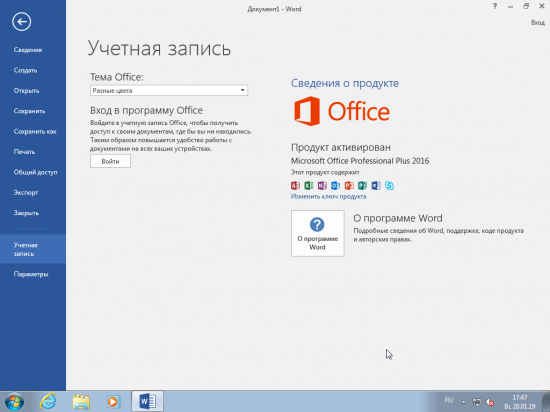Open the Сведения menu item
Screen dimensions: 550x412
click(28, 50)
